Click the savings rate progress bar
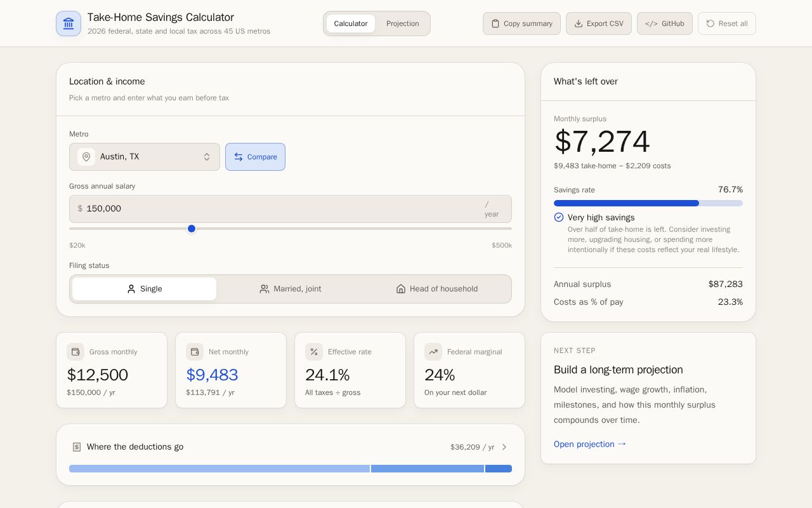Screen dimensions: 812x508 point(648,203)
